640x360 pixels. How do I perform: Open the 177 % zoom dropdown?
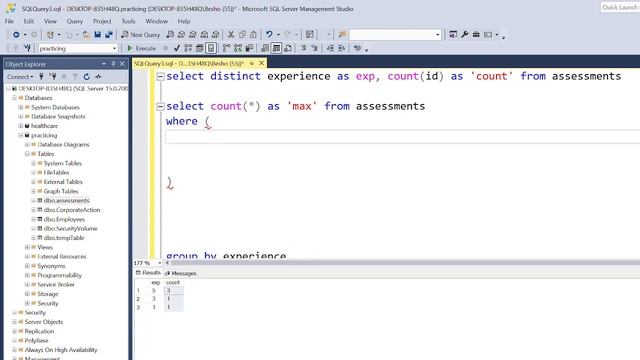tap(159, 263)
